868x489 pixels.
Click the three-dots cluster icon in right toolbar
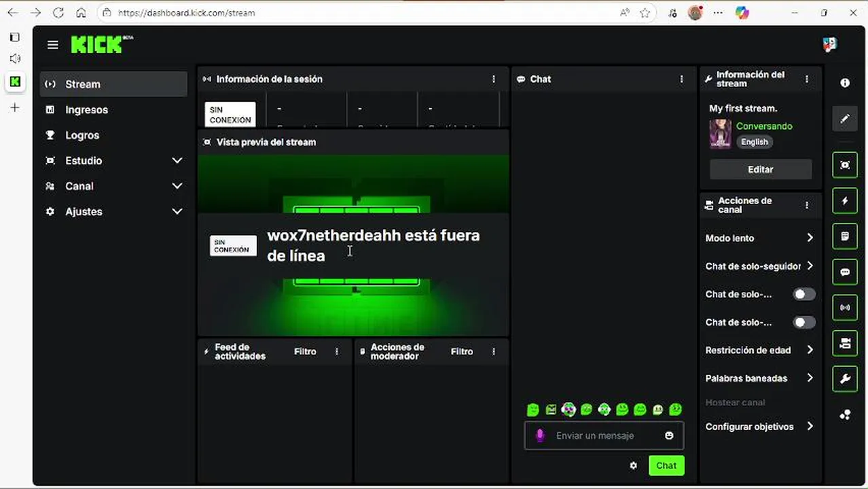point(845,414)
